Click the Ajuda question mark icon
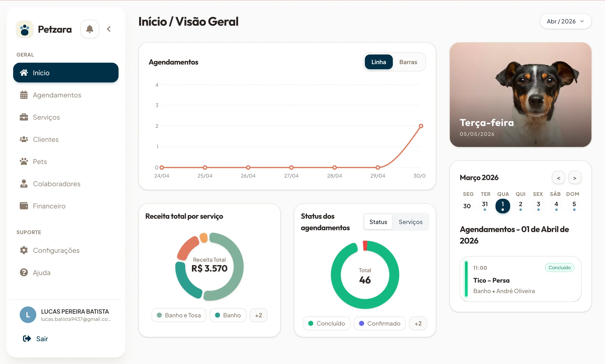The image size is (605, 364). (x=24, y=272)
